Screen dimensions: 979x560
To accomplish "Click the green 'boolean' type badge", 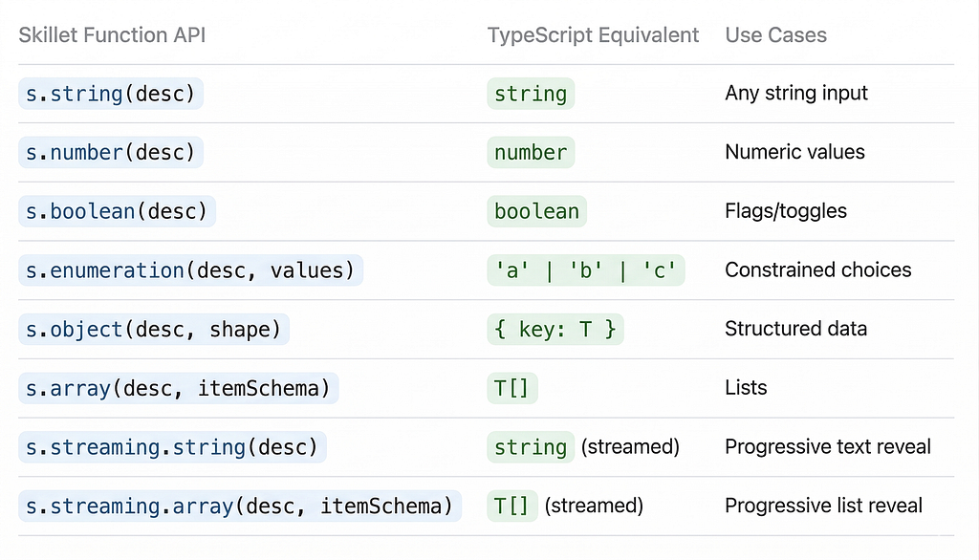I will tap(537, 211).
